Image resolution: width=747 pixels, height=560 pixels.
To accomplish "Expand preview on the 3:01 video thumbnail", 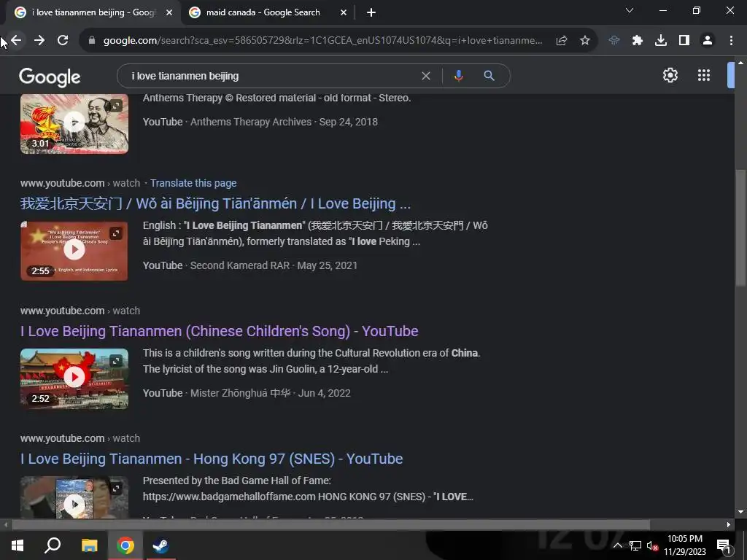I will pos(116,105).
